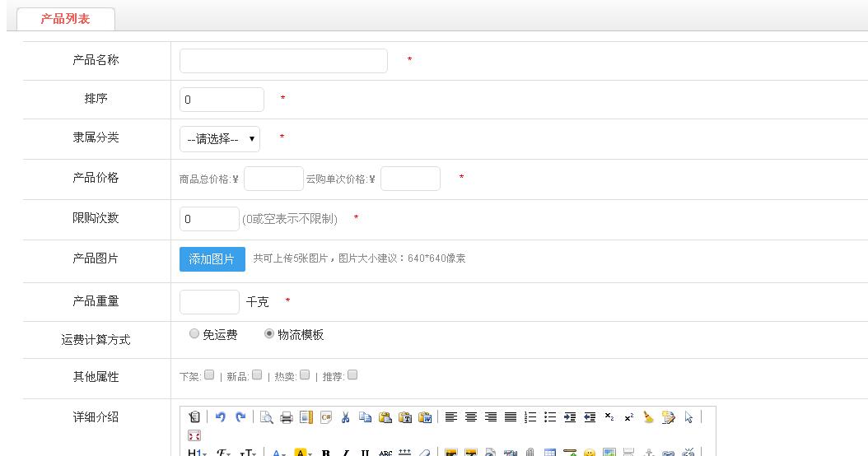Insert numbered list in editor
The width and height of the screenshot is (868, 456).
coord(530,417)
